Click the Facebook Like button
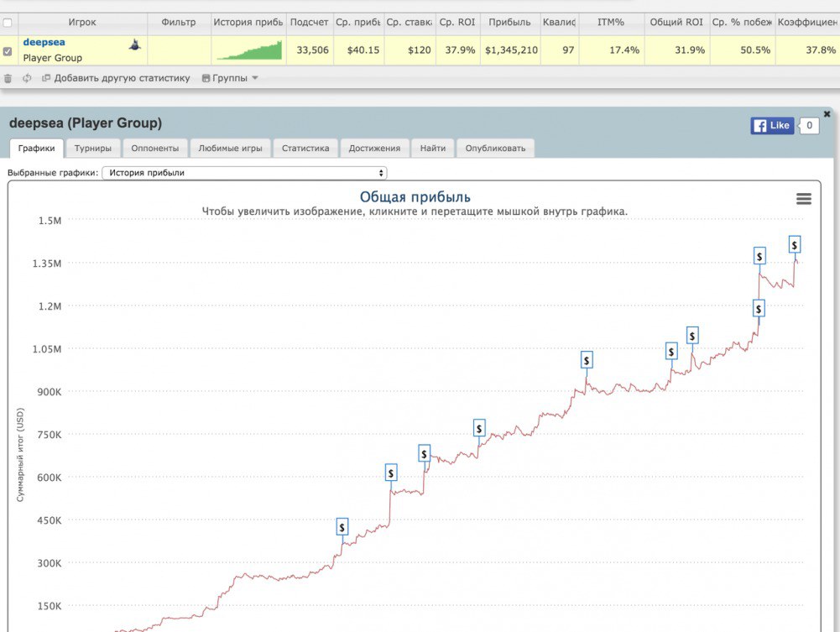Screen dimensions: 840x632 pyautogui.click(x=772, y=126)
